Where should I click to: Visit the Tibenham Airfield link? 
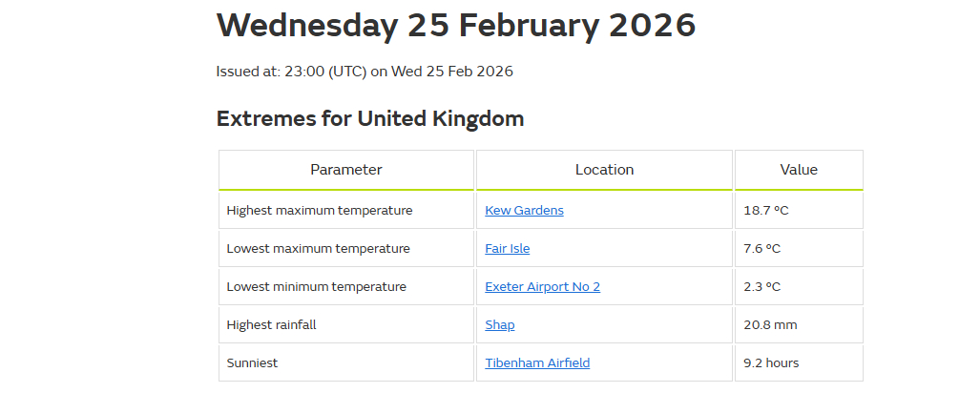pos(537,362)
